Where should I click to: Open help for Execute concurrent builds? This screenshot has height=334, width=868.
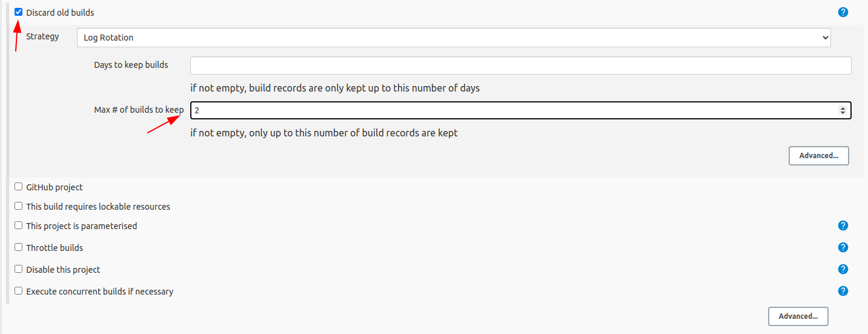(843, 291)
